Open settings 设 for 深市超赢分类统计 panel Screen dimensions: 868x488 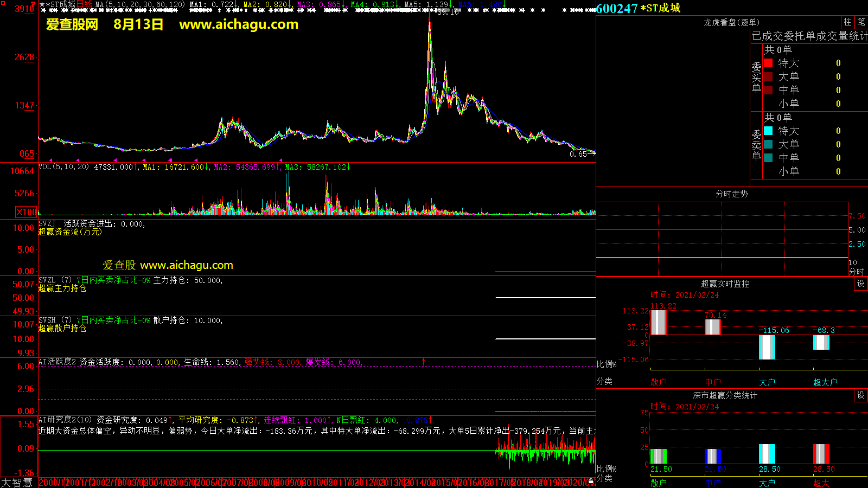861,395
